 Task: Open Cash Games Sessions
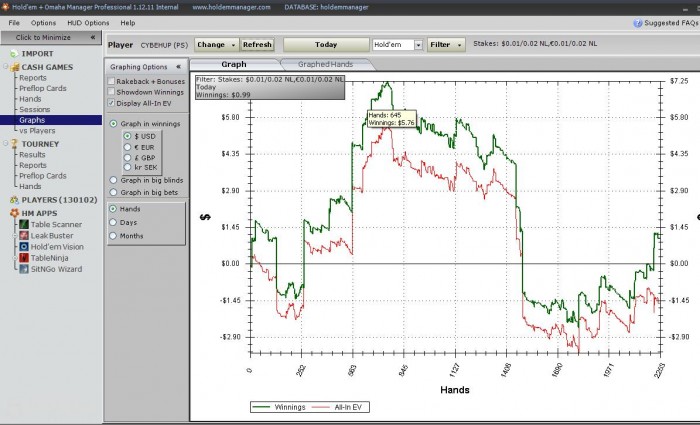click(x=34, y=109)
